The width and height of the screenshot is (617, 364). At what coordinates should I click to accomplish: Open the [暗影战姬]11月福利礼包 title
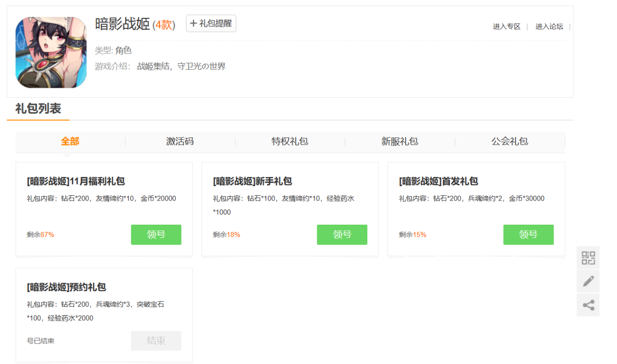76,181
